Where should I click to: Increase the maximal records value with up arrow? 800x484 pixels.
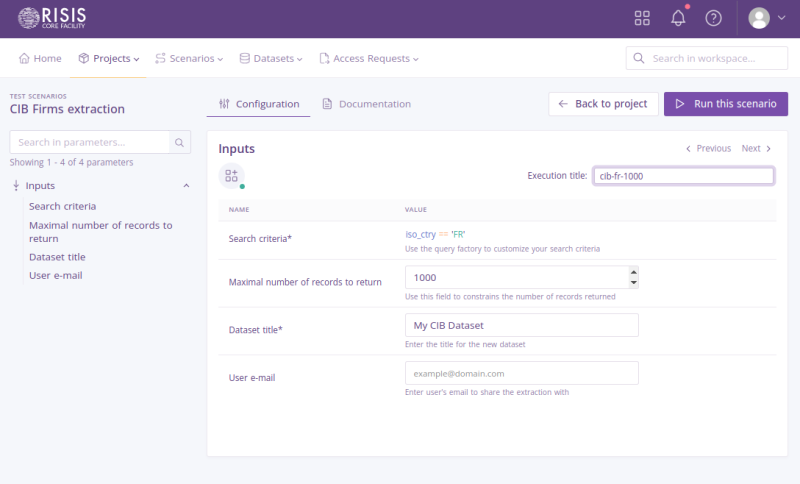click(x=633, y=272)
